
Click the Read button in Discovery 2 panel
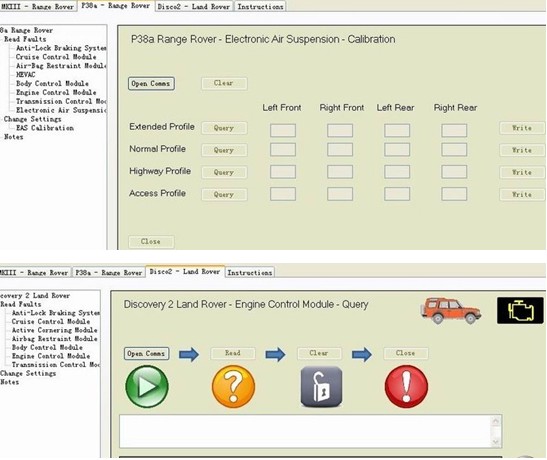tap(233, 353)
